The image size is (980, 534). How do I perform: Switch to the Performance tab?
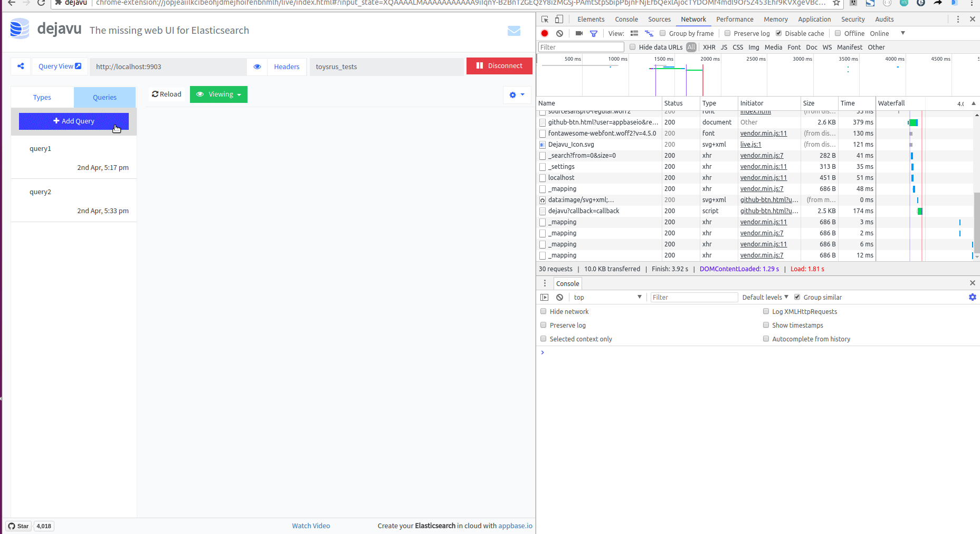[735, 19]
